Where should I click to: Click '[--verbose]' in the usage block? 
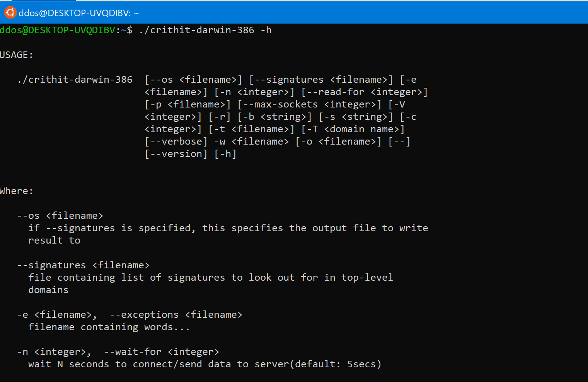(176, 142)
